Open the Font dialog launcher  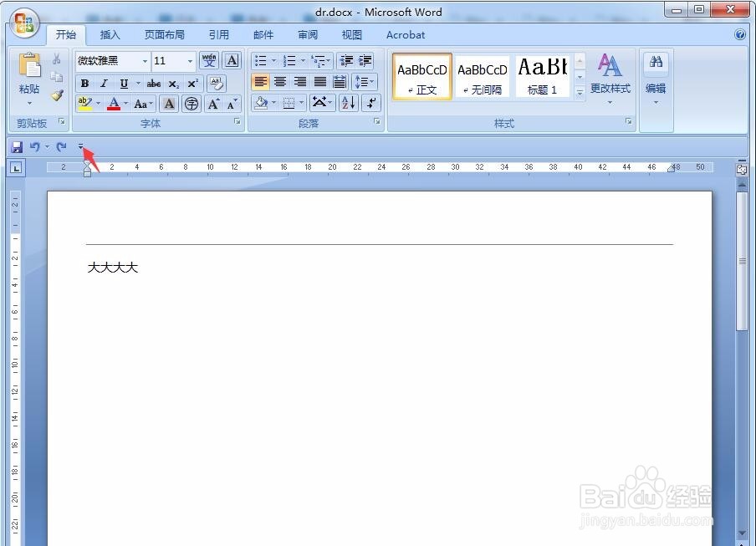point(238,121)
